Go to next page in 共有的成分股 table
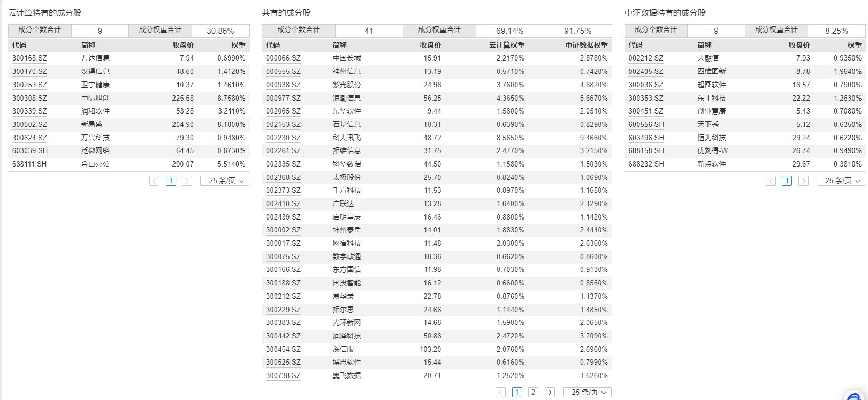The height and width of the screenshot is (400, 868). 550,392
